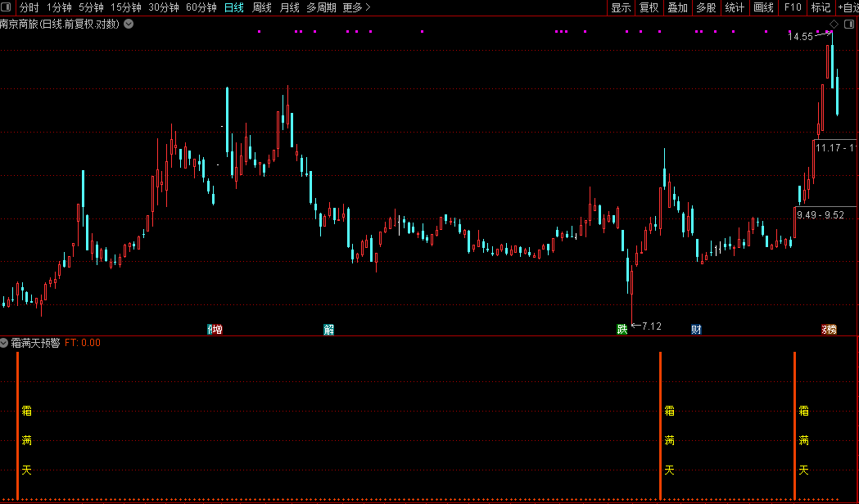
Task: Click the FT: 0.00 indicator value
Action: 83,343
